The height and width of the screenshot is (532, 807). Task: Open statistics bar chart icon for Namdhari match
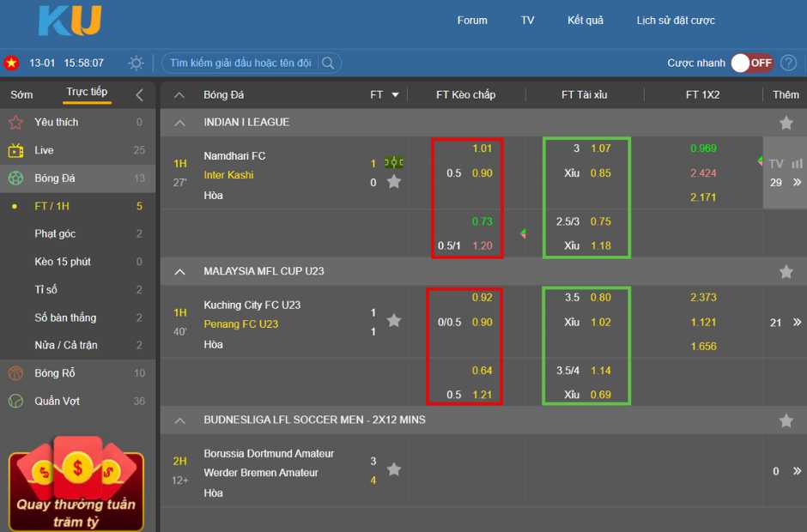[x=798, y=164]
